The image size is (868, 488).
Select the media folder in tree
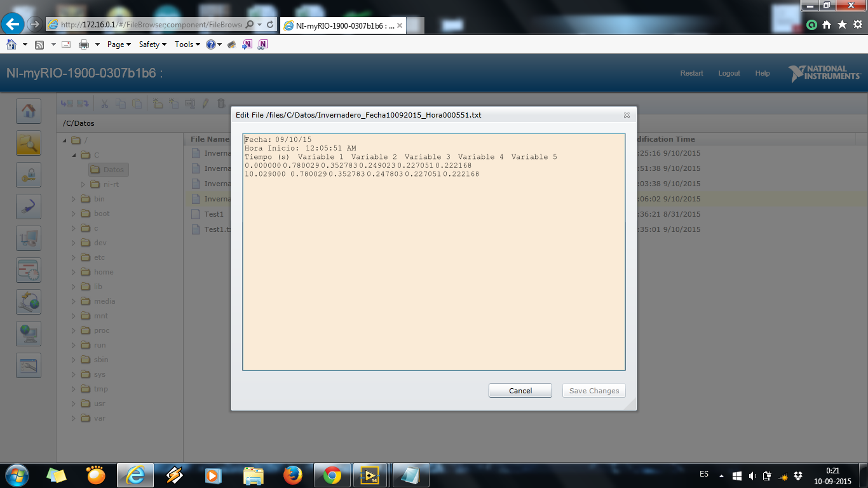[x=98, y=301]
